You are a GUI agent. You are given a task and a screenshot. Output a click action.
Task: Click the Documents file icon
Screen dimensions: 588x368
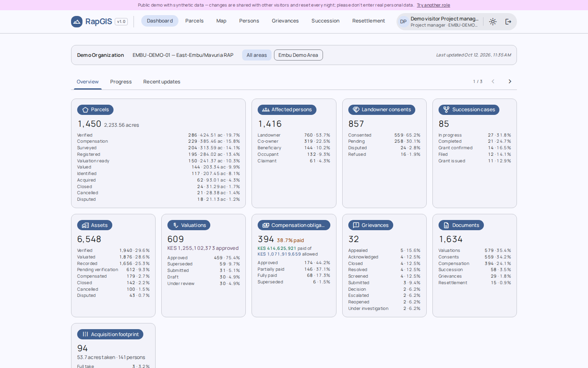pos(446,225)
